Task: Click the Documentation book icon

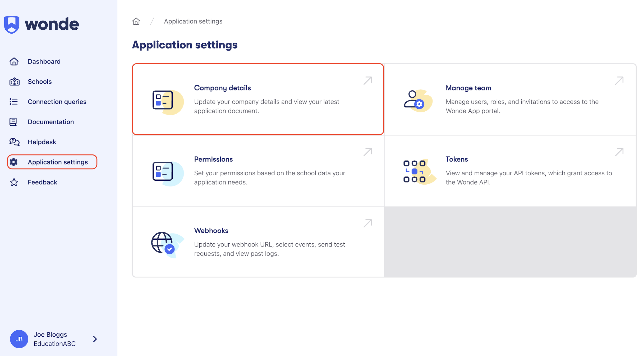Action: coord(13,122)
